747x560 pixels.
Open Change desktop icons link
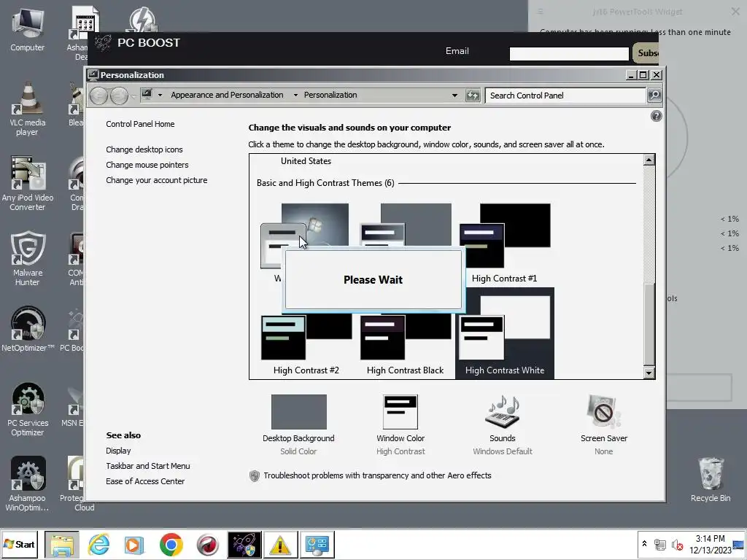coord(144,149)
